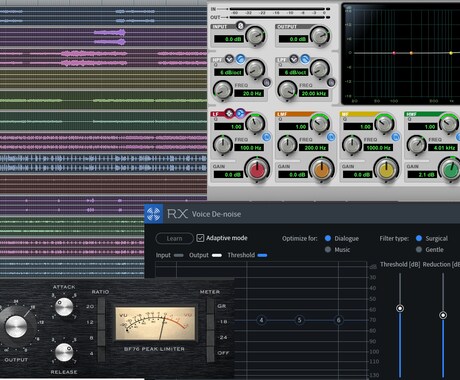Toggle the LMF band IN button
The image size is (460, 380).
[x=331, y=137]
